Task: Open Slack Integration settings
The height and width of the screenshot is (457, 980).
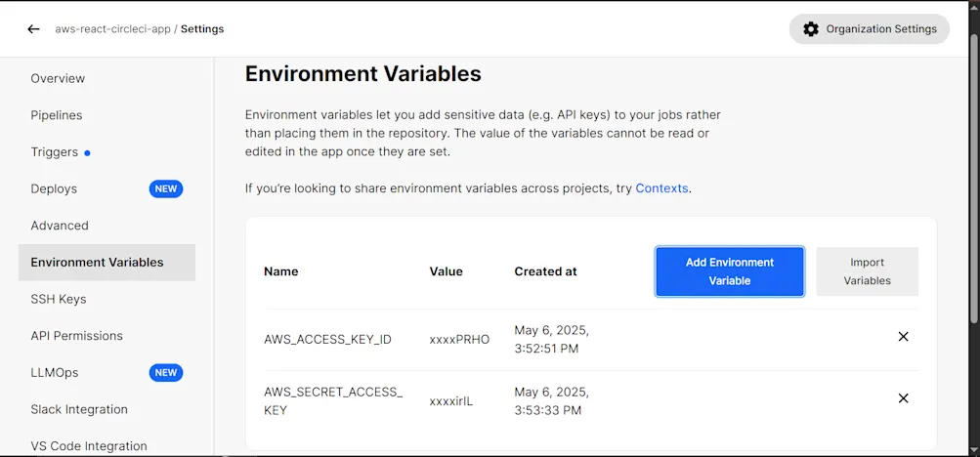Action: (x=79, y=409)
